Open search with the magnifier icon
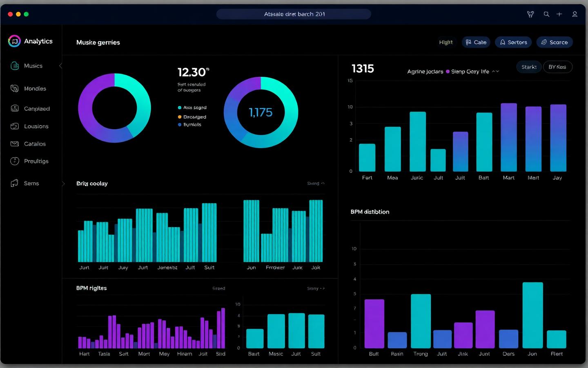 [546, 14]
